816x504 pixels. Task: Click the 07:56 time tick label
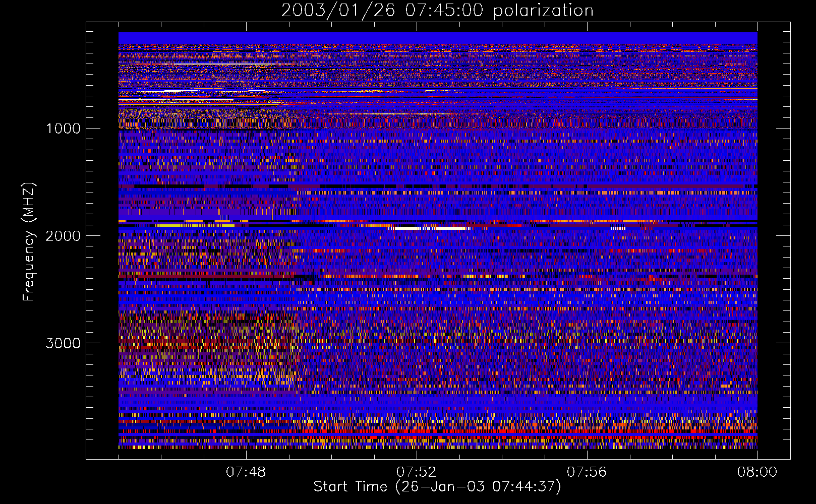pos(587,472)
